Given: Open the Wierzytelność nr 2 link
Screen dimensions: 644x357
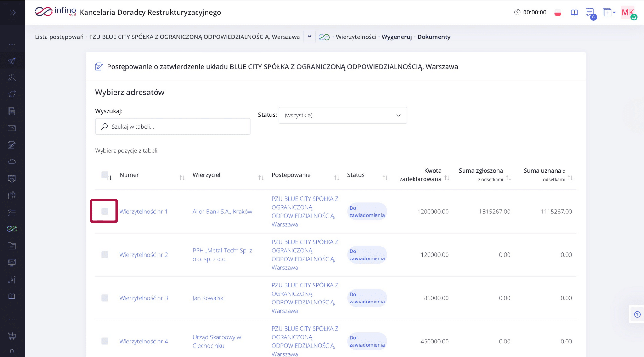Looking at the screenshot, I should point(144,255).
